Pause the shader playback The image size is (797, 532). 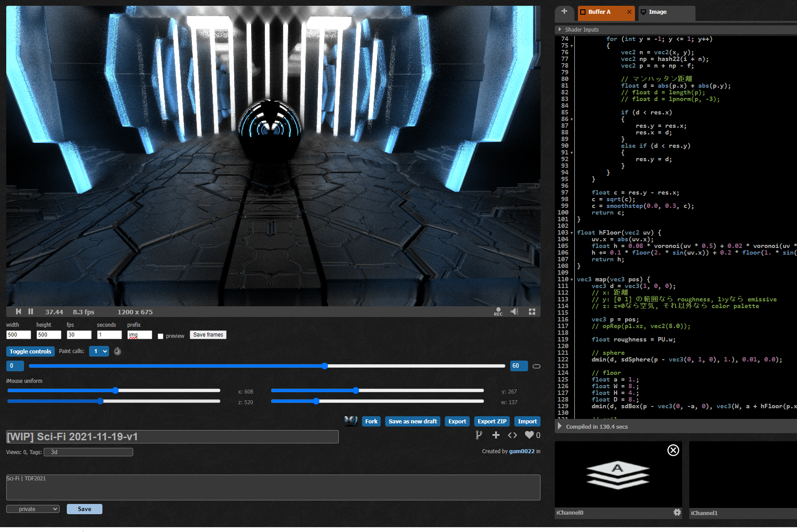point(31,312)
